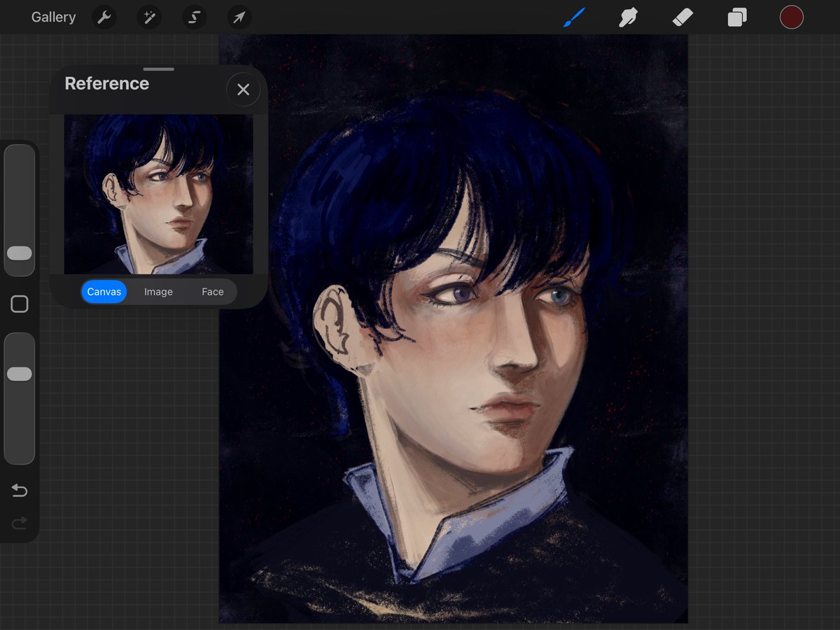
Task: Open the Adjustments magic wand menu
Action: point(149,17)
